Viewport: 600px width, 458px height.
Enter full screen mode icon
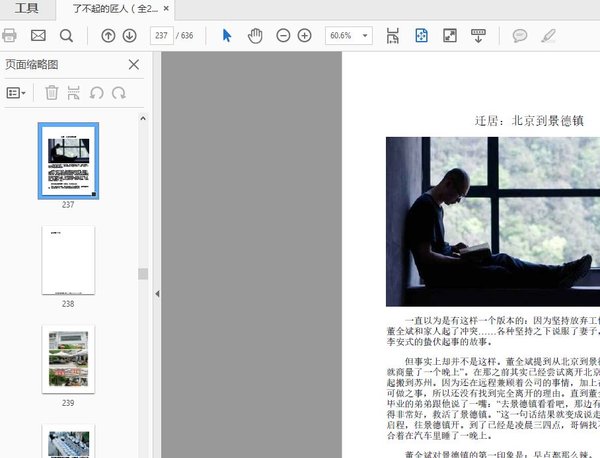[x=450, y=36]
